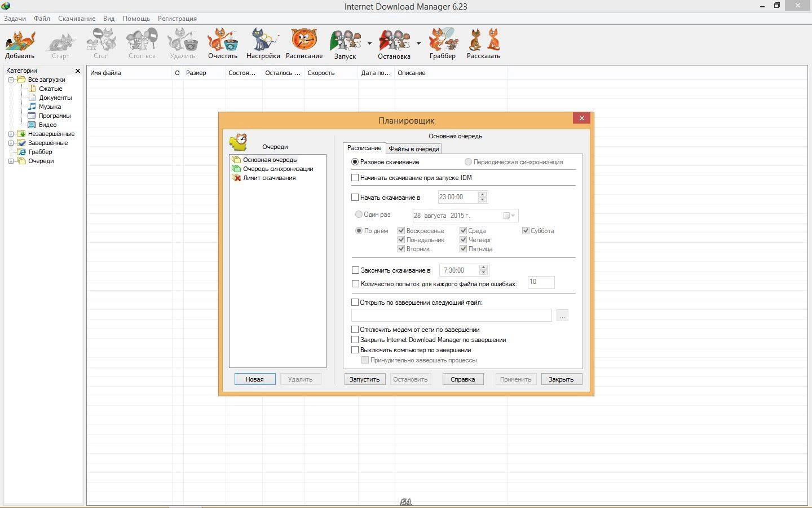Select Лимит скачивания in queue list
The height and width of the screenshot is (508, 812).
coord(269,178)
